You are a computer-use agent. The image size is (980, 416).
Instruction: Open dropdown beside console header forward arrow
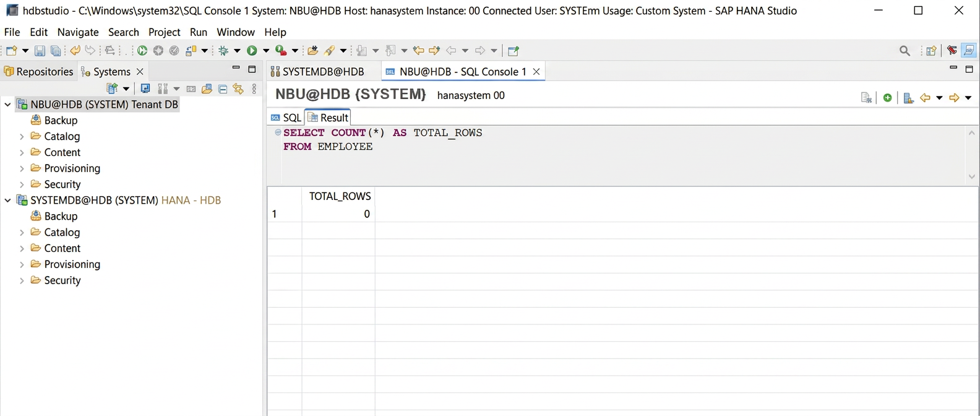[x=968, y=98]
